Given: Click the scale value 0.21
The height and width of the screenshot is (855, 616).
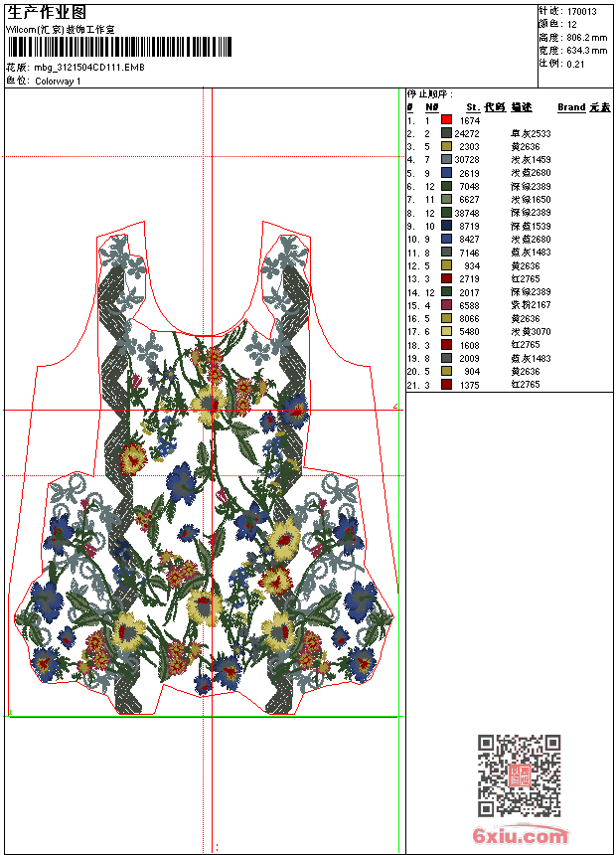Looking at the screenshot, I should [x=575, y=64].
